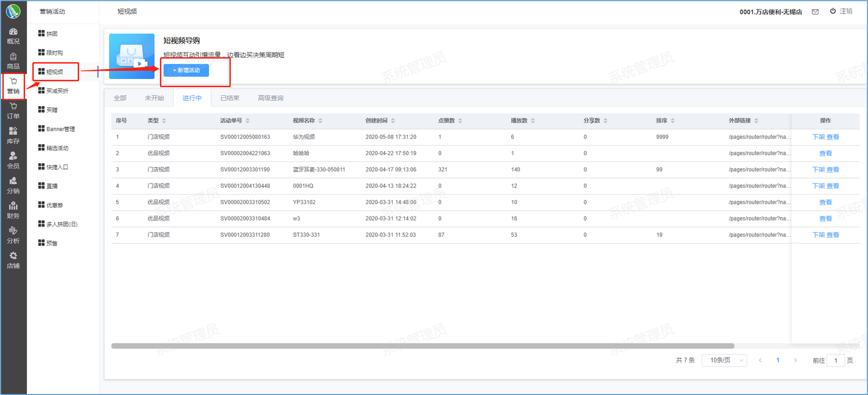
Task: Click 下架 for 华为视频 row
Action: click(x=818, y=137)
